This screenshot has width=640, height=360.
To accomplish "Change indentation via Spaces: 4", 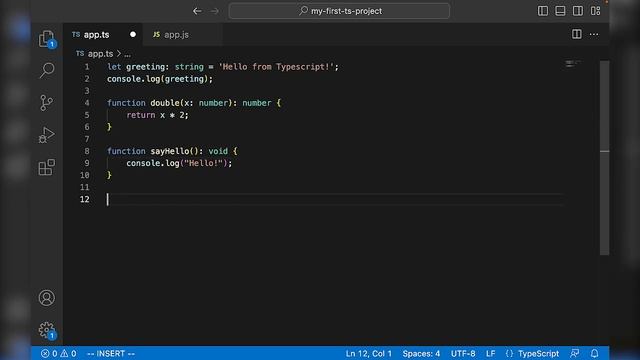I will 421,353.
